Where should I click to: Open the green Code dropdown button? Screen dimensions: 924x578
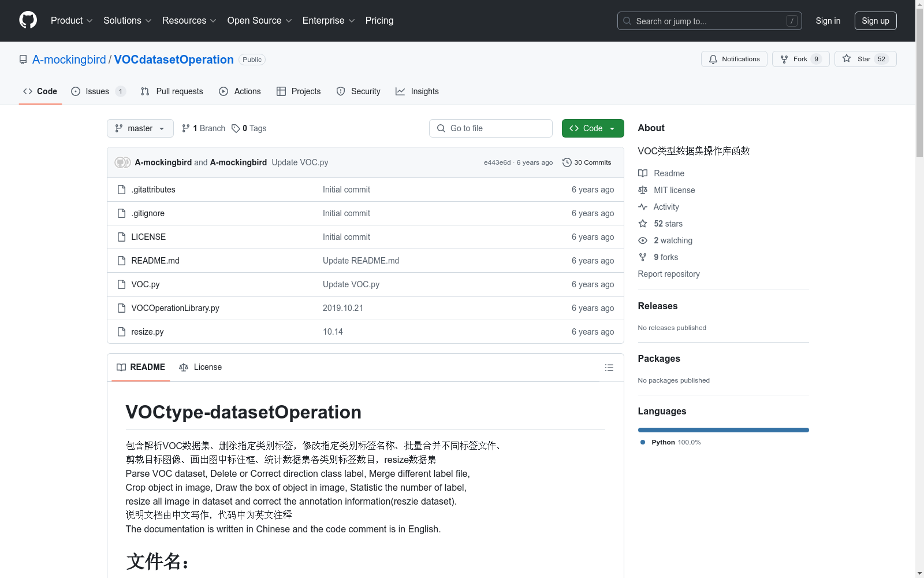593,128
